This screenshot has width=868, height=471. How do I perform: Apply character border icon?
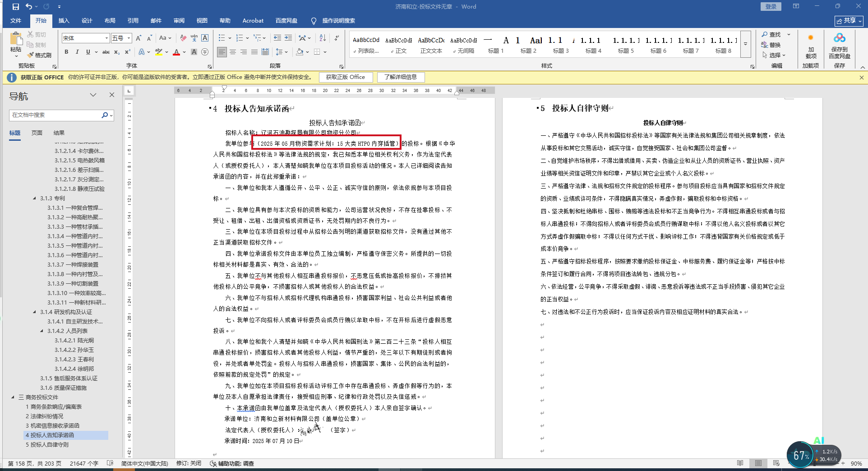point(205,38)
